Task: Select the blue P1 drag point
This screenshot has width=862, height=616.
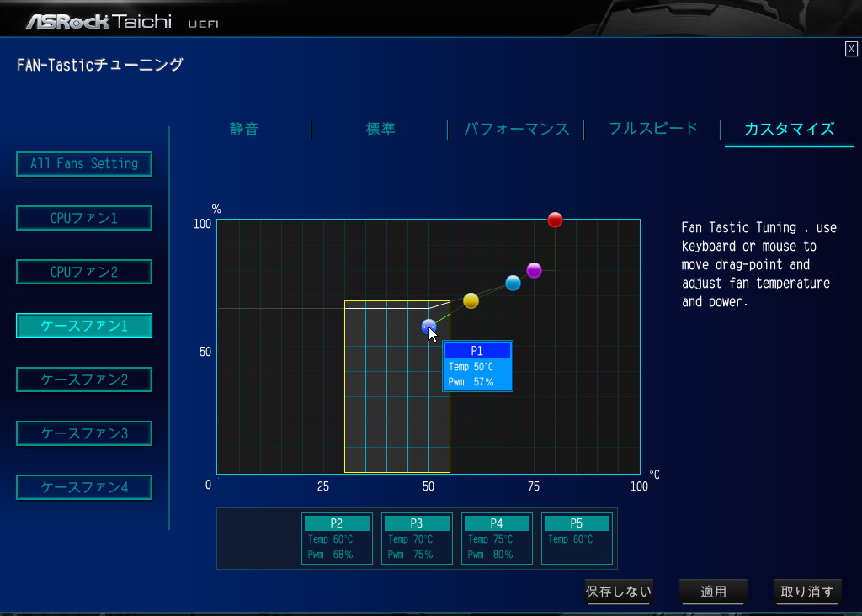Action: pos(428,327)
